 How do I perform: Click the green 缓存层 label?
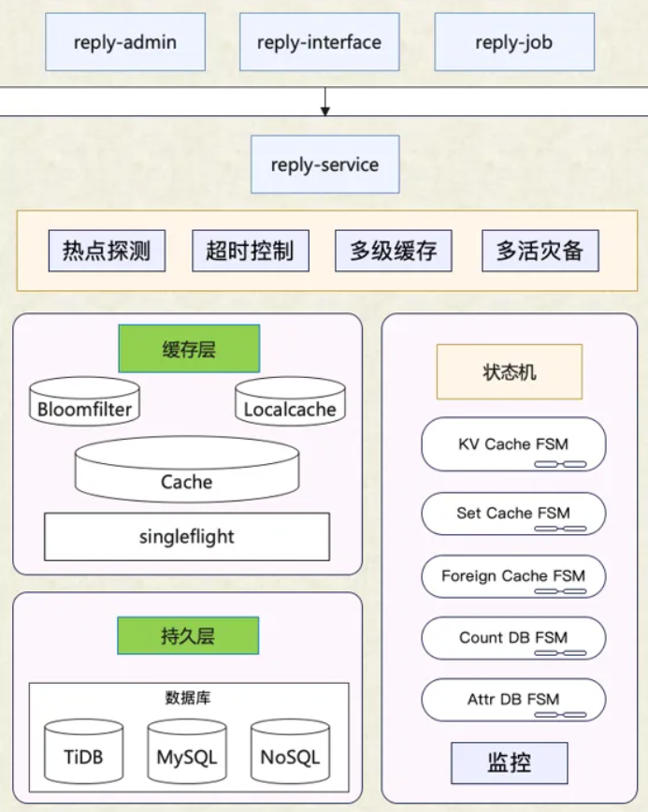click(188, 350)
